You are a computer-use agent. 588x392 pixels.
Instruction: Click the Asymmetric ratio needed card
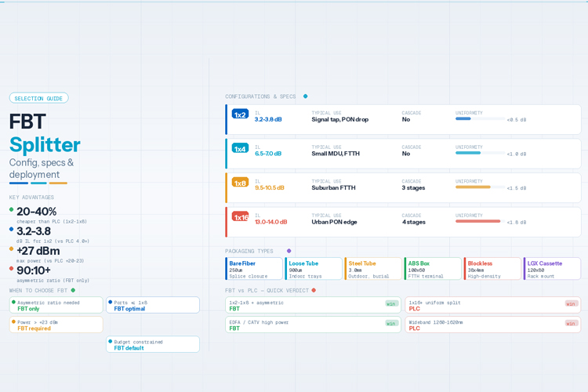[x=56, y=305]
